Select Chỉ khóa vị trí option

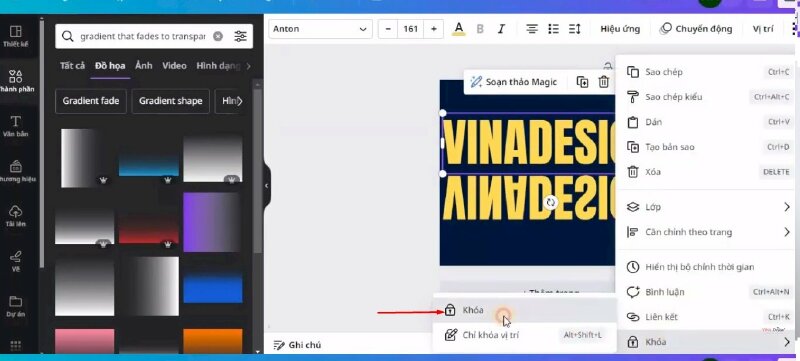point(524,335)
